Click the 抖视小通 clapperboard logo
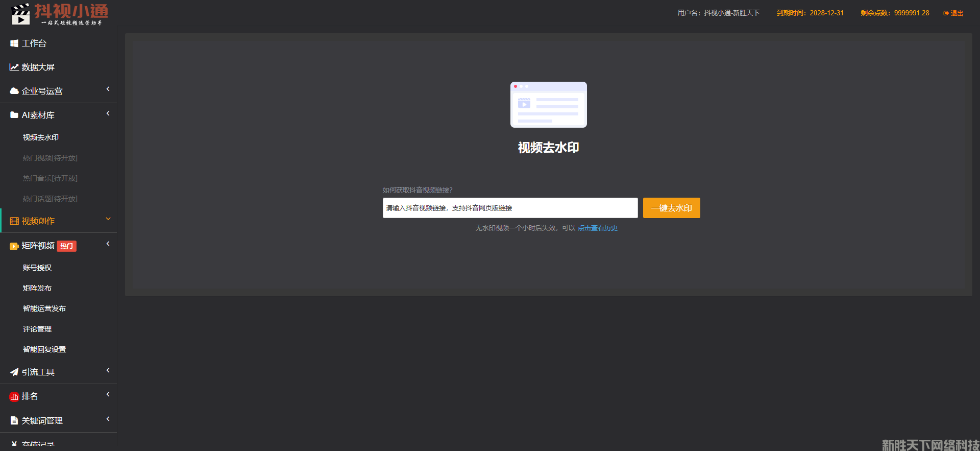 click(21, 14)
